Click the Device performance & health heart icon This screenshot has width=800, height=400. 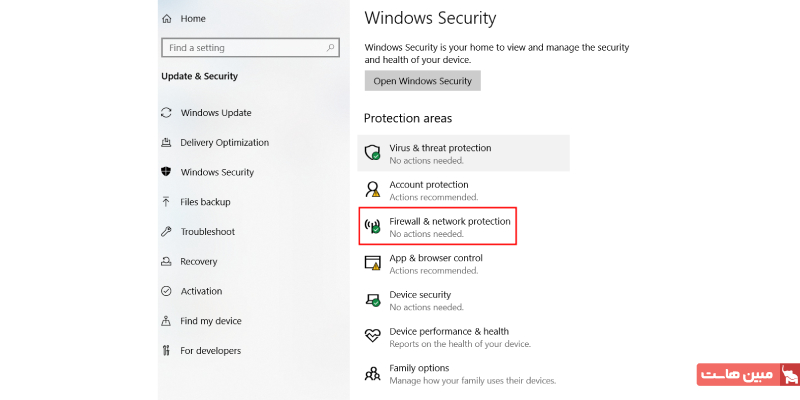coord(373,337)
